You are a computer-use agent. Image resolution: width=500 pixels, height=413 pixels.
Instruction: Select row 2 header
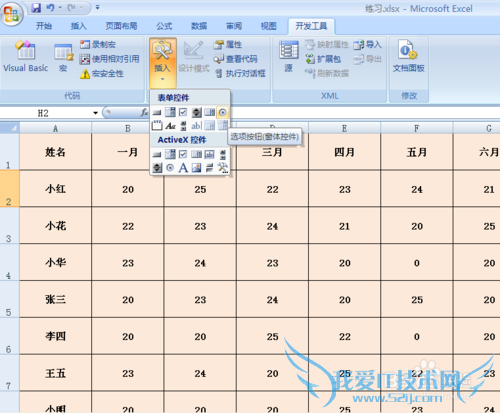point(9,188)
